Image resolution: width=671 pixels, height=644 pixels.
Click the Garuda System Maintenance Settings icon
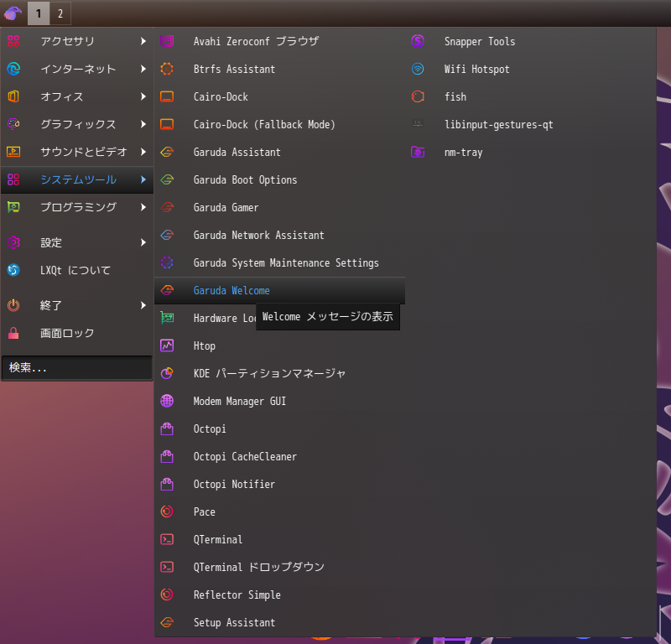point(167,262)
